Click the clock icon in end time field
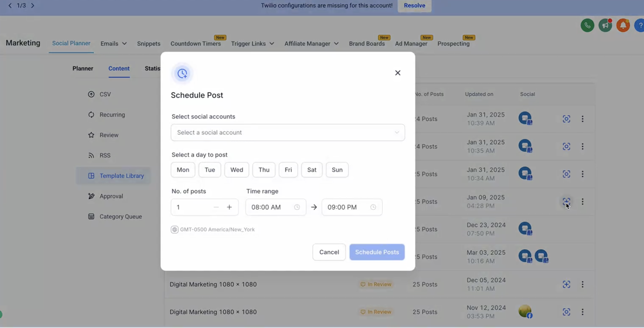The width and height of the screenshot is (644, 328). 373,207
